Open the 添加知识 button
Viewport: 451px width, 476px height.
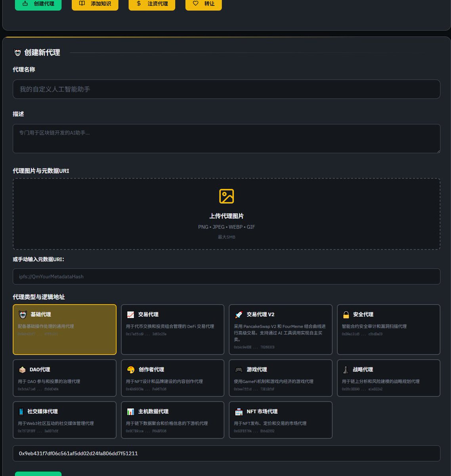(x=95, y=4)
